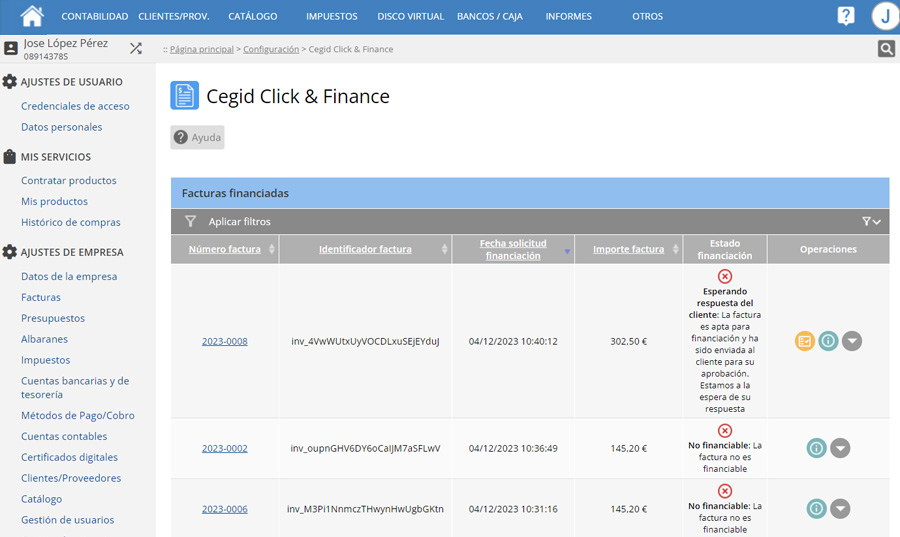Click the red status icon for invoice 2023-0006
Image resolution: width=900 pixels, height=537 pixels.
725,491
